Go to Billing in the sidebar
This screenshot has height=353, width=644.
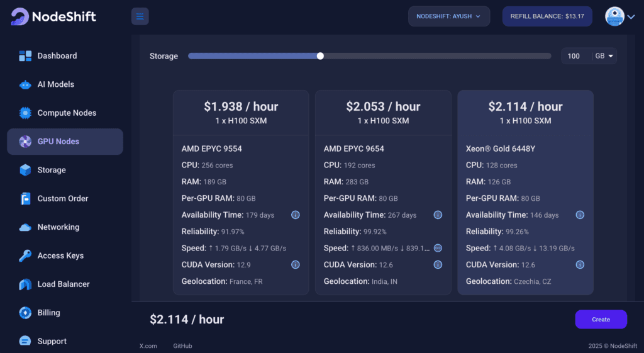[48, 313]
